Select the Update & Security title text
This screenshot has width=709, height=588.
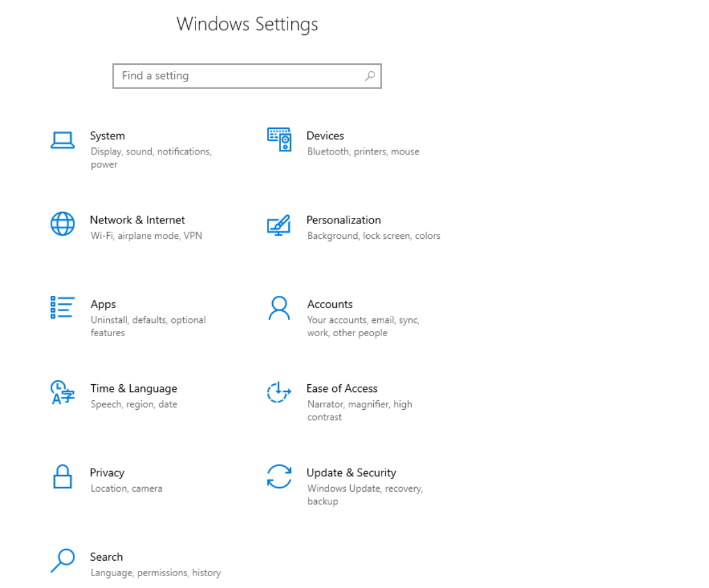coord(351,473)
